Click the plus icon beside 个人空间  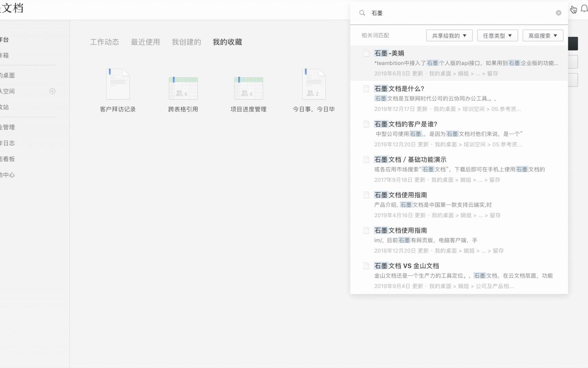(x=52, y=91)
